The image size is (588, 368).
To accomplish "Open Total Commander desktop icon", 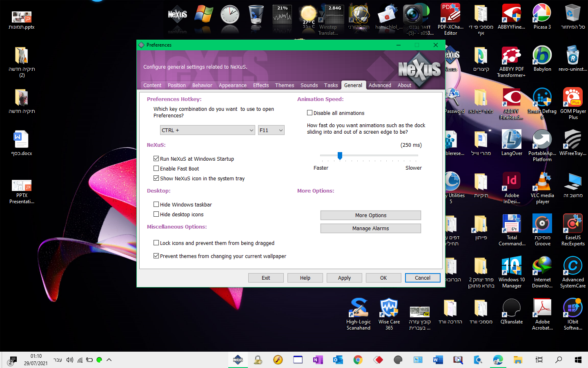I will (512, 230).
